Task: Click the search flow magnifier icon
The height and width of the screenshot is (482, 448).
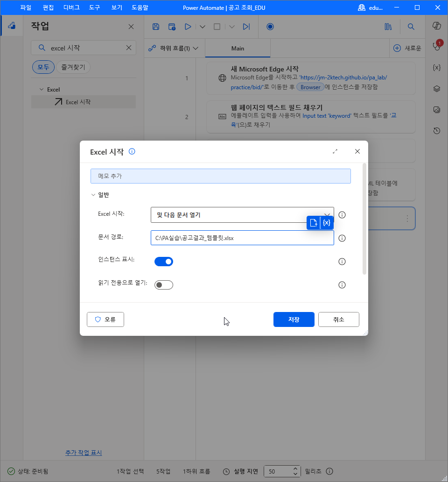Action: click(x=411, y=27)
